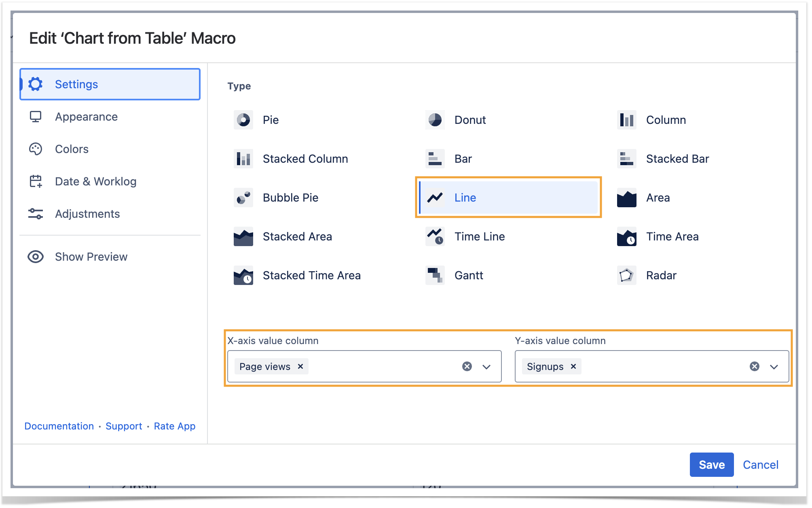Choose the Donut chart icon
Screen dimensions: 812x508
(x=435, y=120)
